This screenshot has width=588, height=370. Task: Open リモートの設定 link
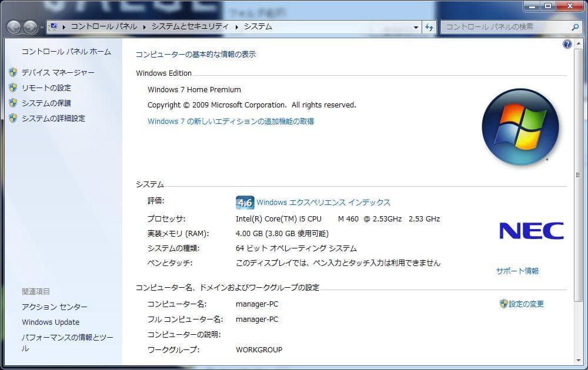(x=46, y=88)
